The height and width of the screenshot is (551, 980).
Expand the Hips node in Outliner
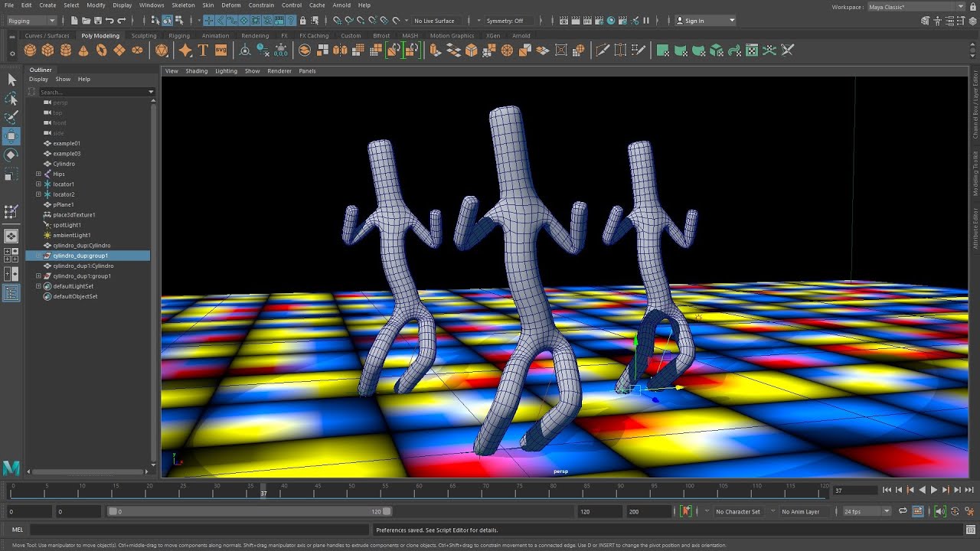pyautogui.click(x=38, y=174)
